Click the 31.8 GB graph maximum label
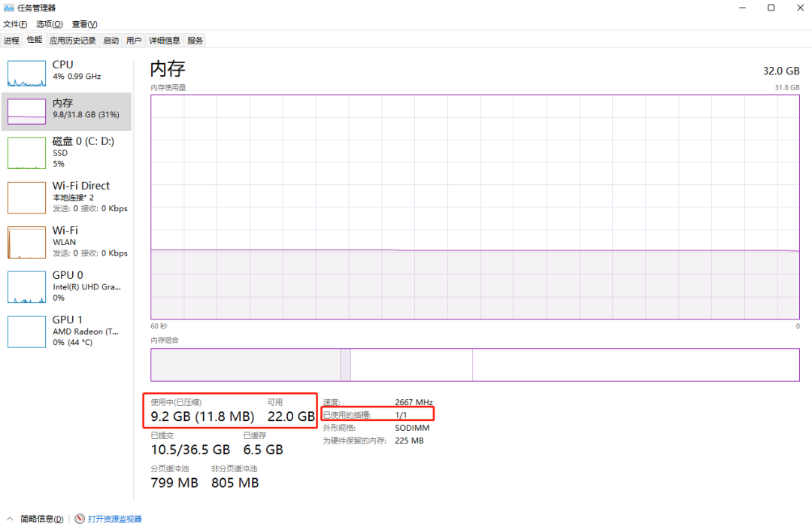The width and height of the screenshot is (812, 527). 787,87
